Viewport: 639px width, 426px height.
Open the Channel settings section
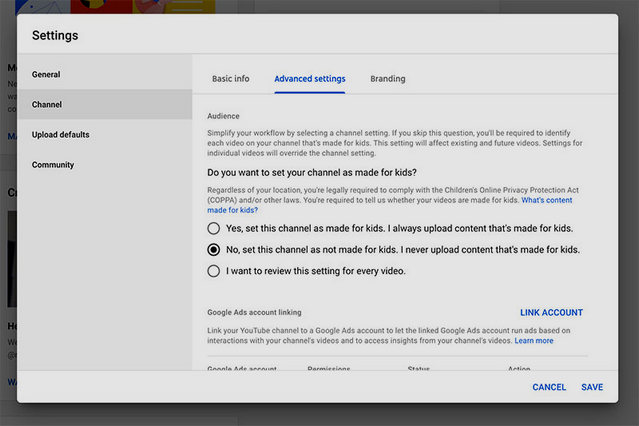(x=104, y=104)
